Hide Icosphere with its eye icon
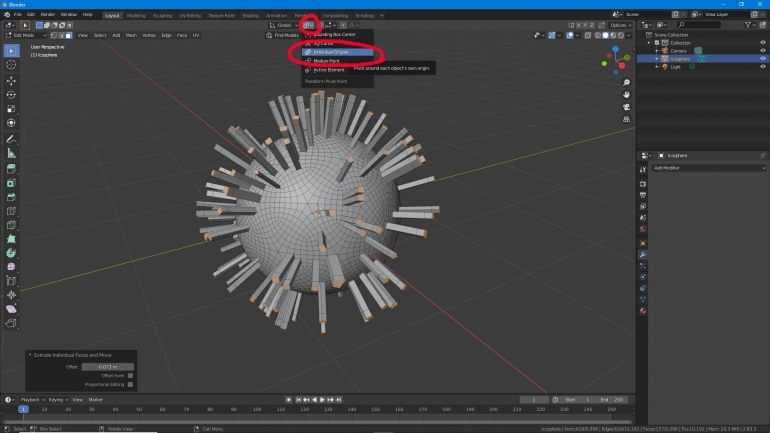 (763, 58)
